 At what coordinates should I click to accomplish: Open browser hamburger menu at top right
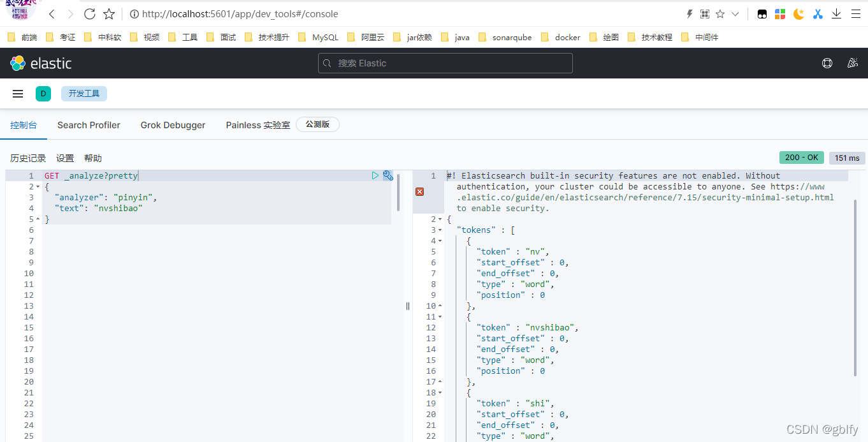click(x=855, y=13)
